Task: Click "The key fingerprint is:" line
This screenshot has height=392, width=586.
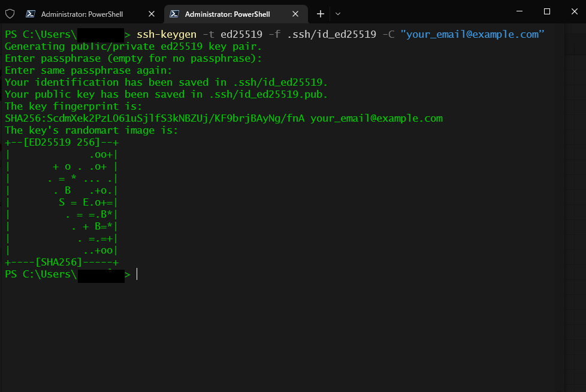Action: (73, 106)
